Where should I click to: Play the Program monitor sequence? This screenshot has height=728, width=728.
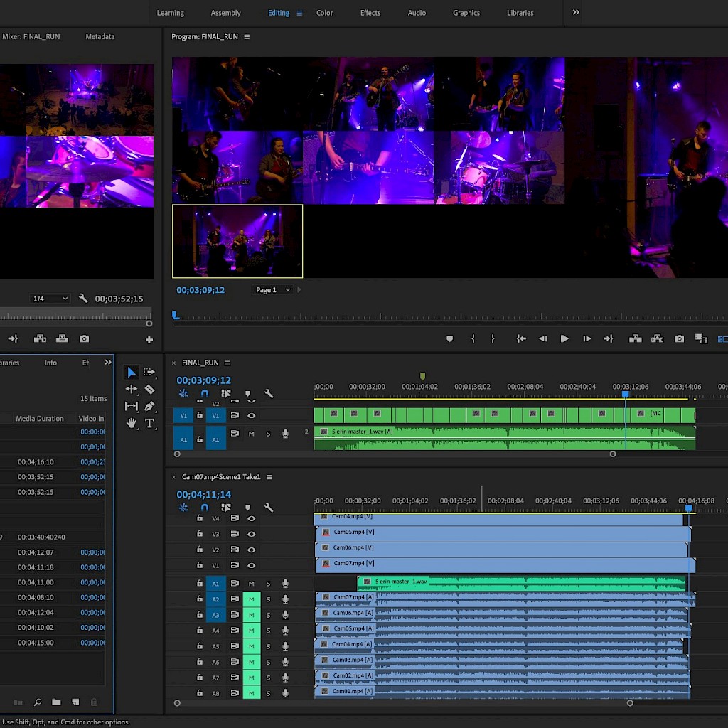(564, 339)
